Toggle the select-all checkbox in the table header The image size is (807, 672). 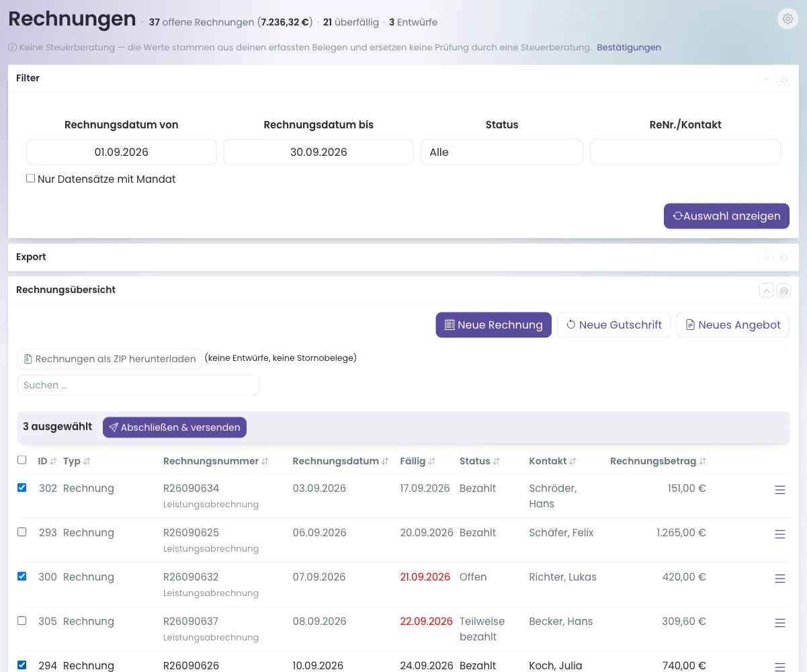[22, 460]
